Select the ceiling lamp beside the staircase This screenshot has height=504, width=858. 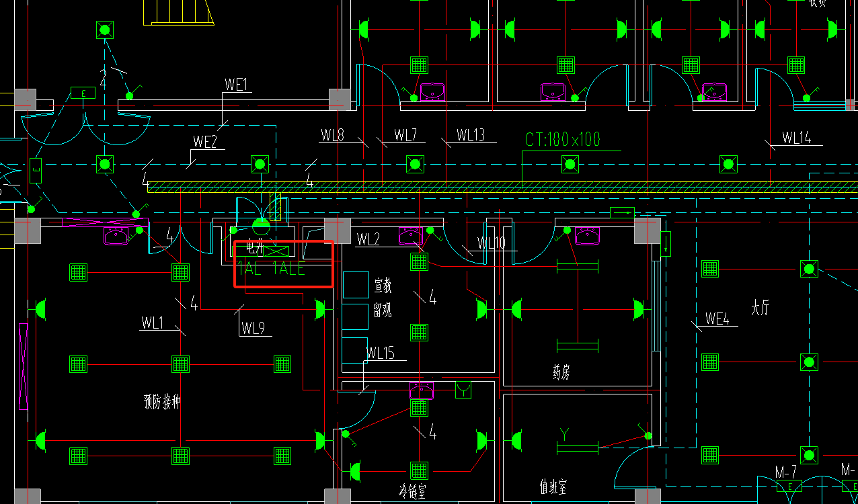point(104,29)
